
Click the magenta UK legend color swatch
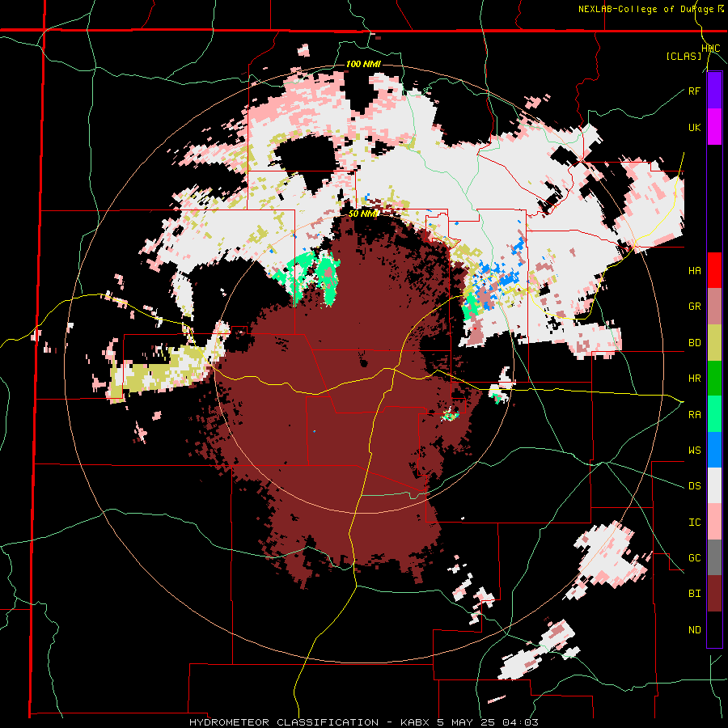click(714, 127)
